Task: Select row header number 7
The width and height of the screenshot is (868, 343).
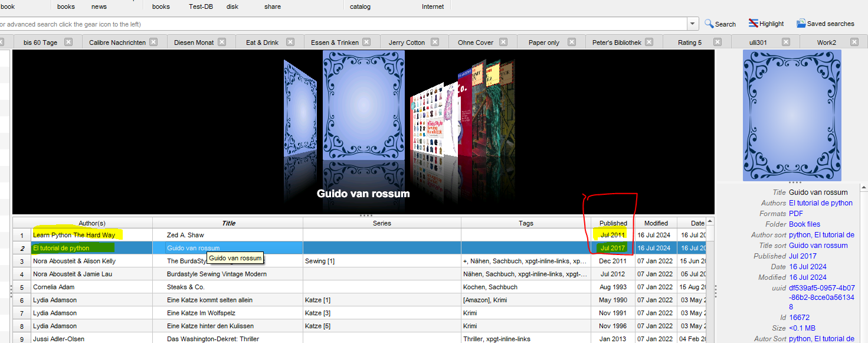Action: pos(22,313)
